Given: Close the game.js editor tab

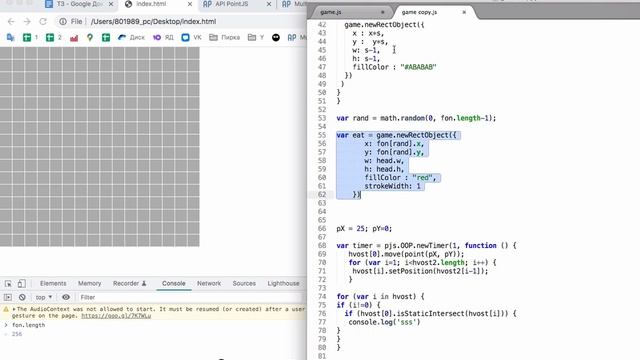Looking at the screenshot, I should pos(382,12).
